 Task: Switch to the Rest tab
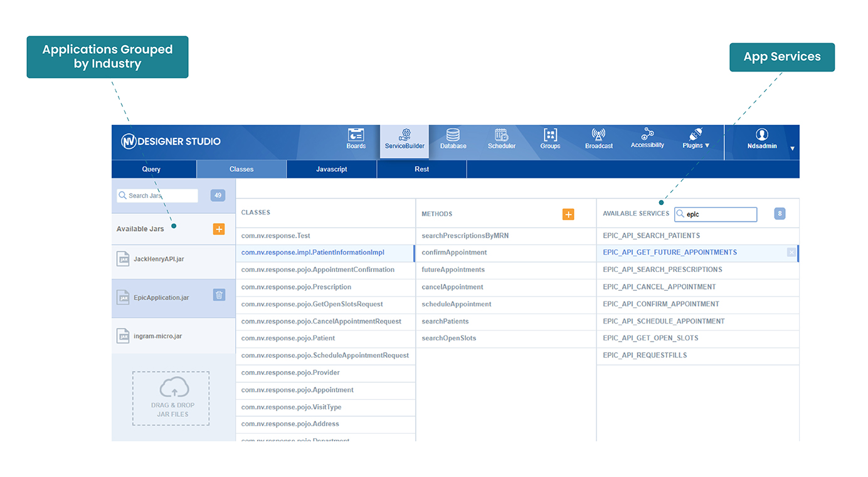coord(422,169)
